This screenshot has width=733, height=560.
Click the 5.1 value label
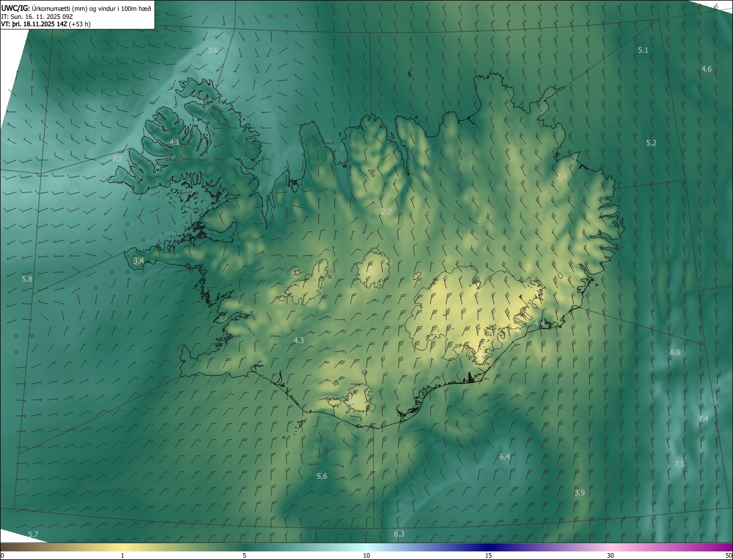click(643, 50)
